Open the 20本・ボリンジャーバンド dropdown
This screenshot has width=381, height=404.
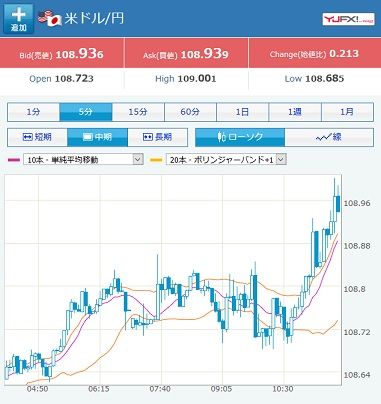[226, 160]
